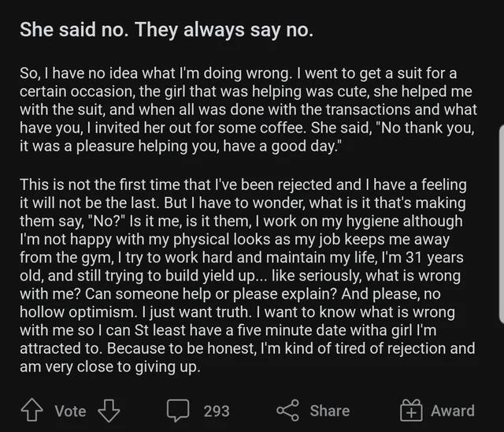Click the last line "am very close to giving up."
Screen dimensions: 504x432
(x=110, y=367)
